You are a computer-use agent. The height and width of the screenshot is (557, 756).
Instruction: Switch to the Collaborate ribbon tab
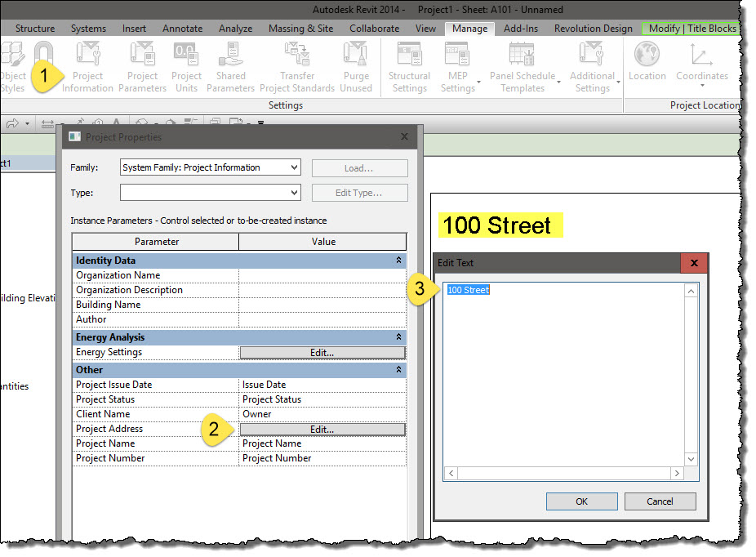pyautogui.click(x=374, y=29)
